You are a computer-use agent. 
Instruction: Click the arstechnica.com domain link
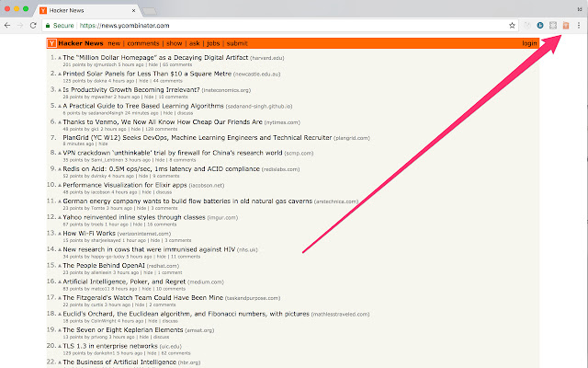(x=336, y=201)
